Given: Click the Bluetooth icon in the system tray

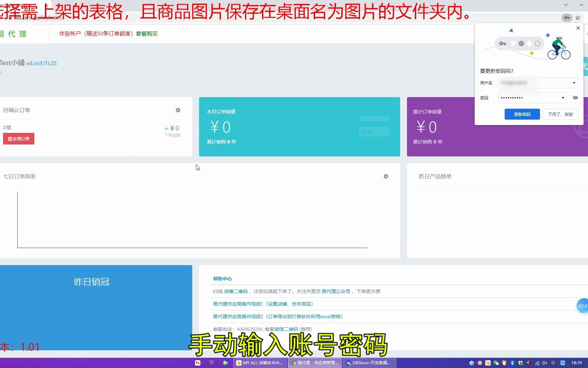Looking at the screenshot, I should pos(512,363).
